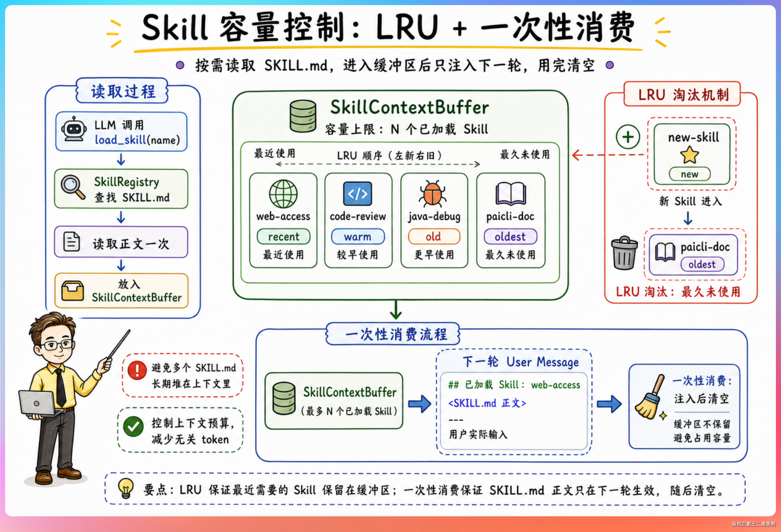Screen dimensions: 781x532
Task: Click the blue code icon above code-review
Action: click(358, 194)
